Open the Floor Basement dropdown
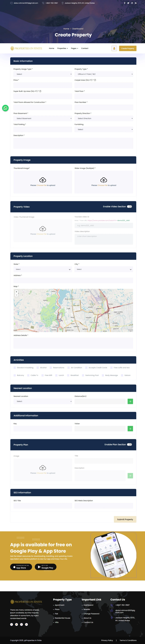 [x=43, y=118]
